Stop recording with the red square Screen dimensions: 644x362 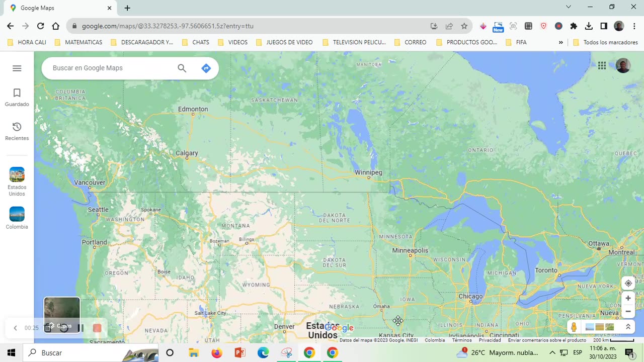click(97, 328)
